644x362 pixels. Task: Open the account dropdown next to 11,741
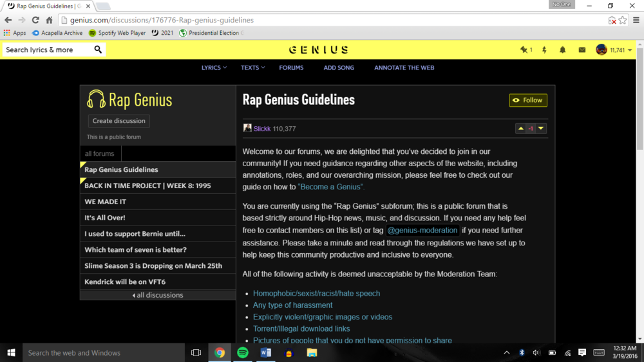(x=630, y=50)
